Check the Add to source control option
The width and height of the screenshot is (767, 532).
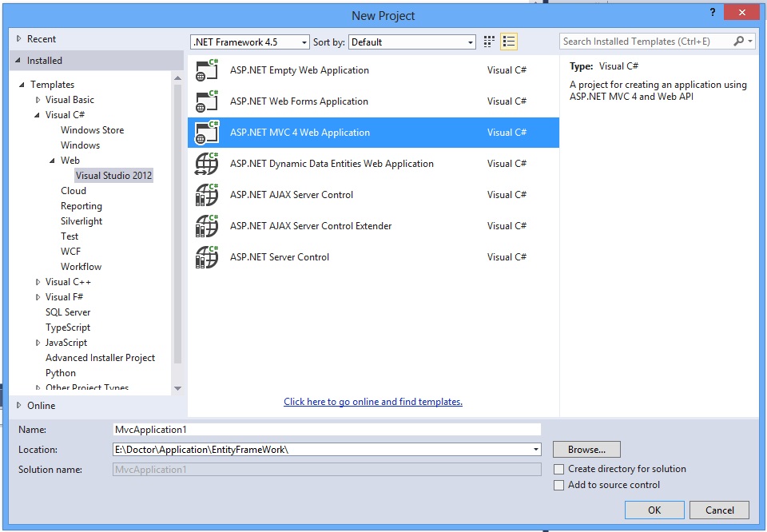tap(558, 485)
